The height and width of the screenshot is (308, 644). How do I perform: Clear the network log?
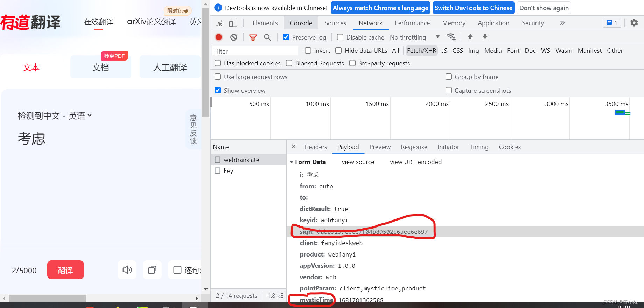(x=234, y=37)
